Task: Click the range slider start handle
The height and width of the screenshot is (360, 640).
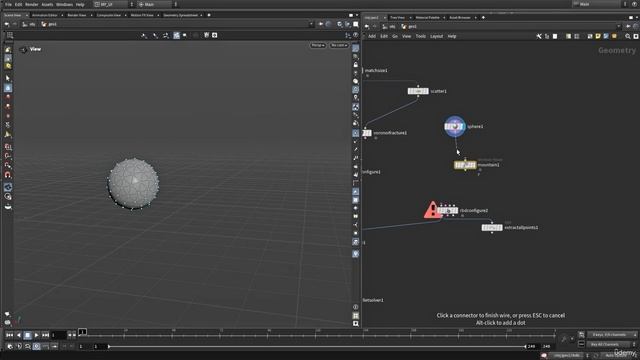Action: (x=109, y=347)
